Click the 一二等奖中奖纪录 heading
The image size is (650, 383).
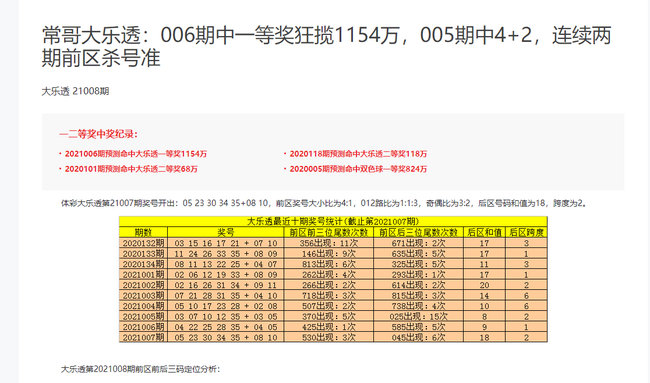coord(98,134)
